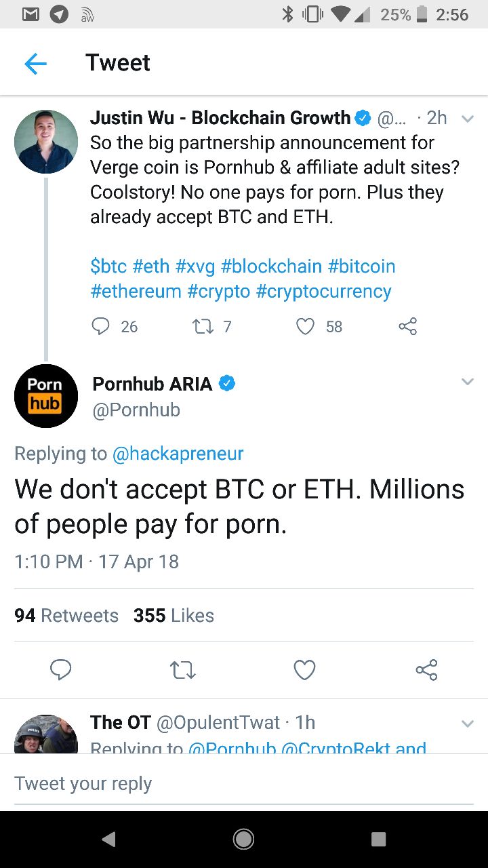Reply to Justin Wu's tweet via comment icon
The width and height of the screenshot is (488, 868).
coord(100,327)
